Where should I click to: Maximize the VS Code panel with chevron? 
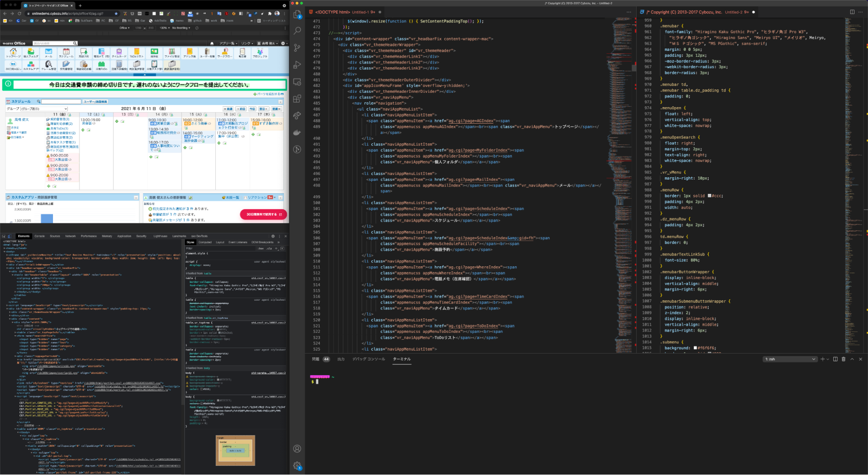[x=852, y=359]
